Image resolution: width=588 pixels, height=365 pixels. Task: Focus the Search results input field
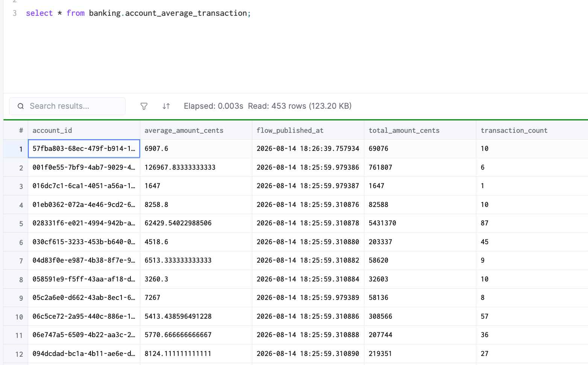[67, 106]
